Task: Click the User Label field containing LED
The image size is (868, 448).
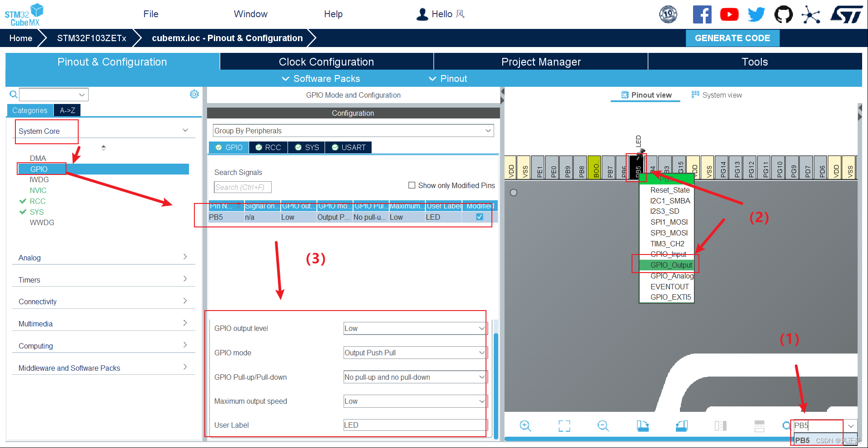Action: [415, 425]
